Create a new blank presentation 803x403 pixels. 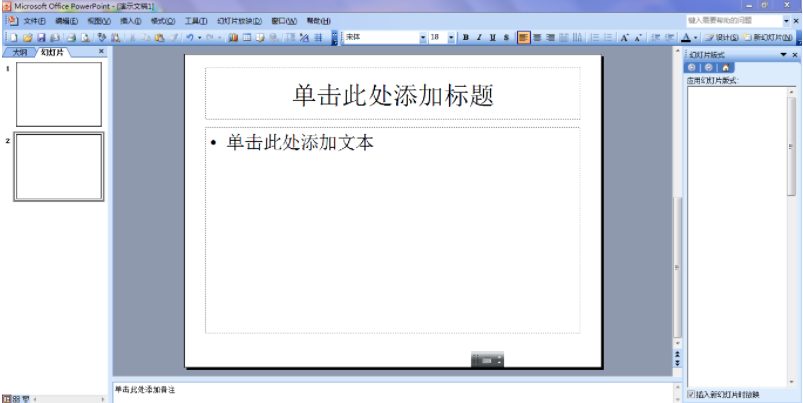click(x=14, y=37)
